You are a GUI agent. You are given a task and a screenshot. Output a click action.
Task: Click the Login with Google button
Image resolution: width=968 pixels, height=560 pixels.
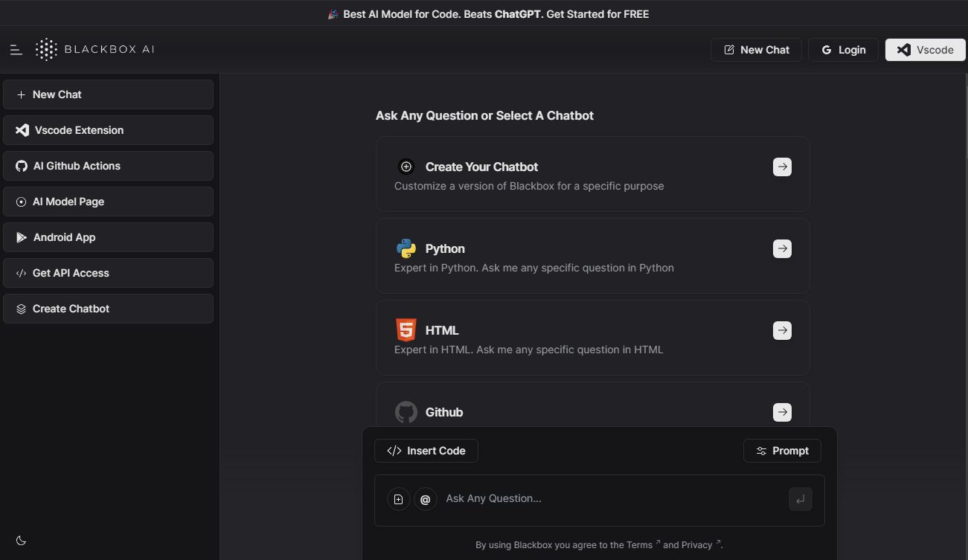(843, 50)
